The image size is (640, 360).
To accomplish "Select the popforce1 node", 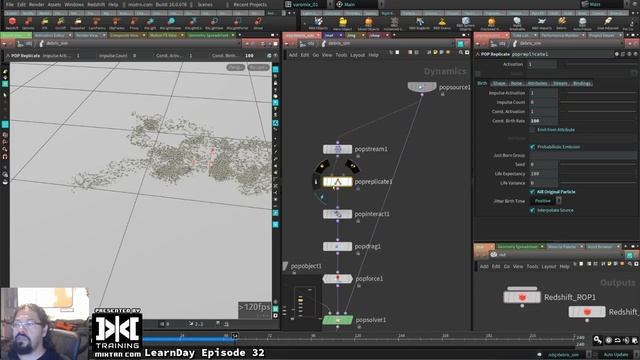I will tap(338, 279).
